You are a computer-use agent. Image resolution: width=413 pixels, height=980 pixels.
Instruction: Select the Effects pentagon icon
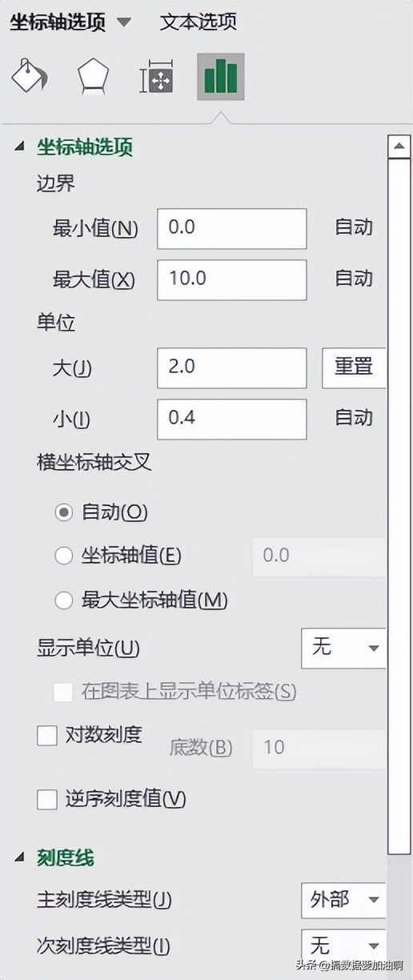pos(93,77)
